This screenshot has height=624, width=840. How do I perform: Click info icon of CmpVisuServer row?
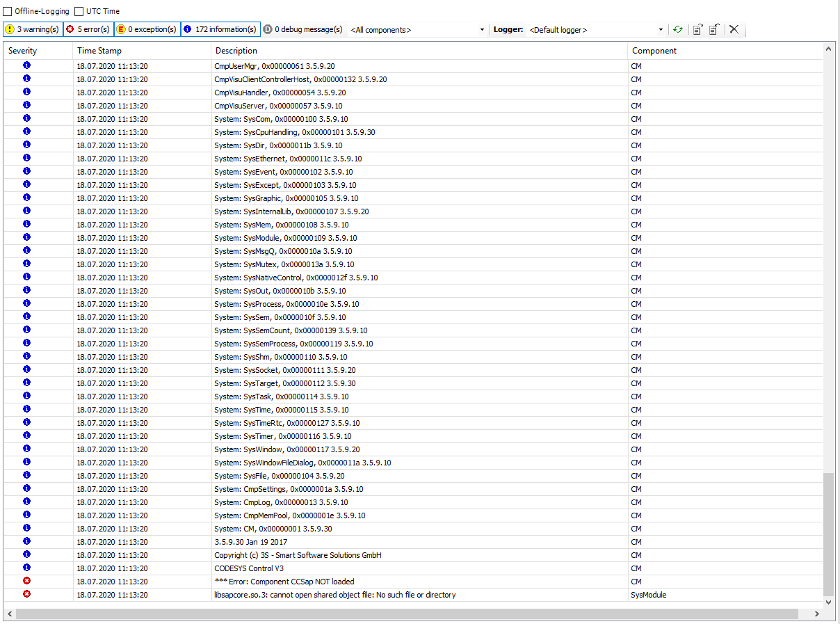click(x=26, y=105)
